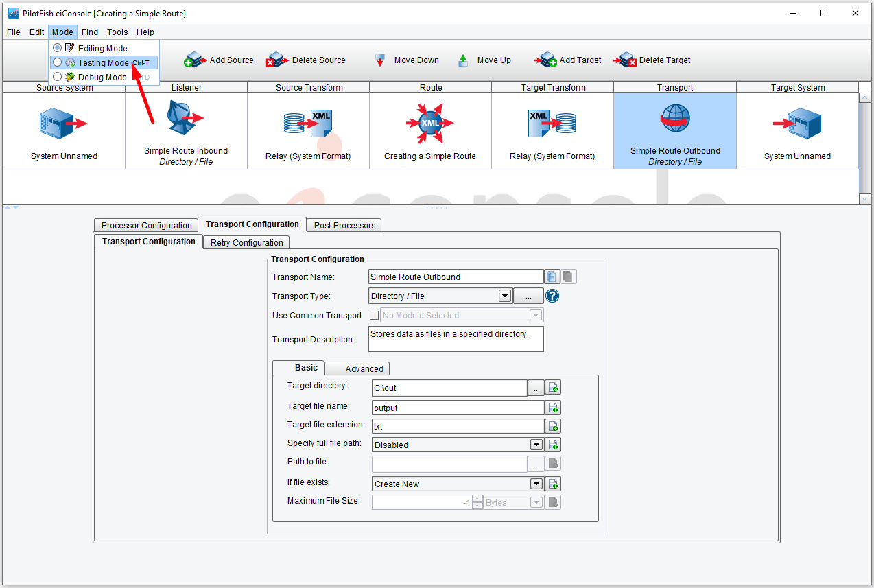874x588 pixels.
Task: Select the Creating a Simple Route icon
Action: click(430, 124)
